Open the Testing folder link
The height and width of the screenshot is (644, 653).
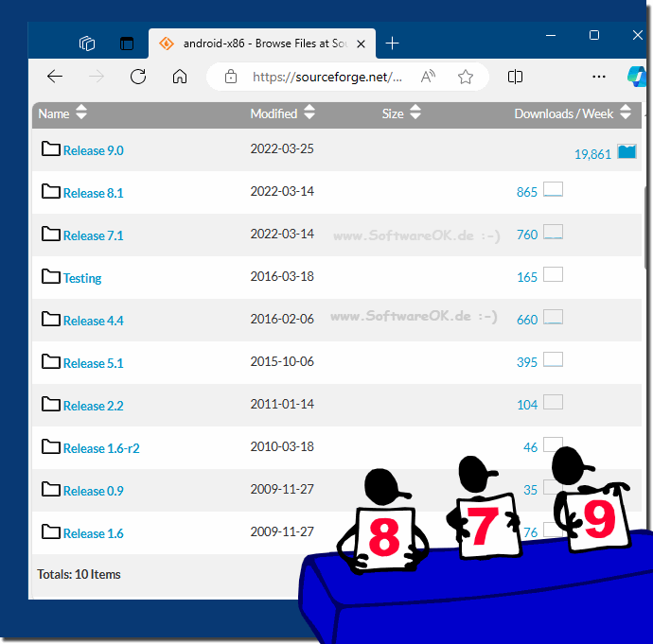[82, 278]
